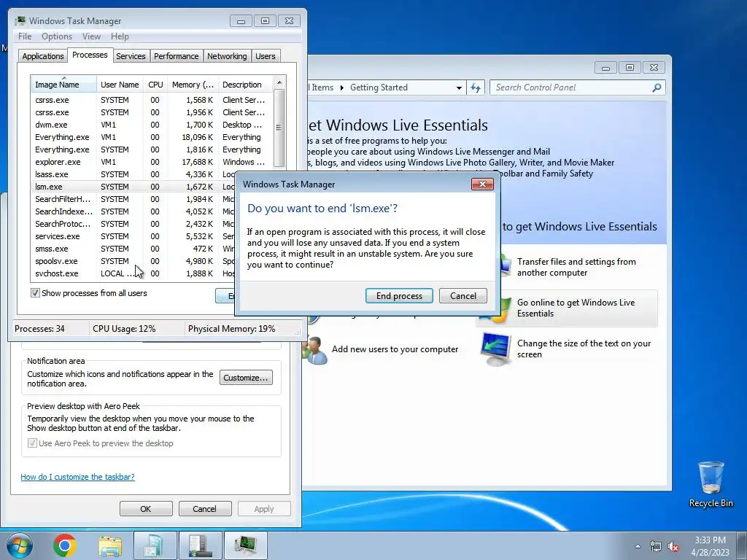The height and width of the screenshot is (560, 747).
Task: Switch to the Services tab
Action: click(131, 56)
